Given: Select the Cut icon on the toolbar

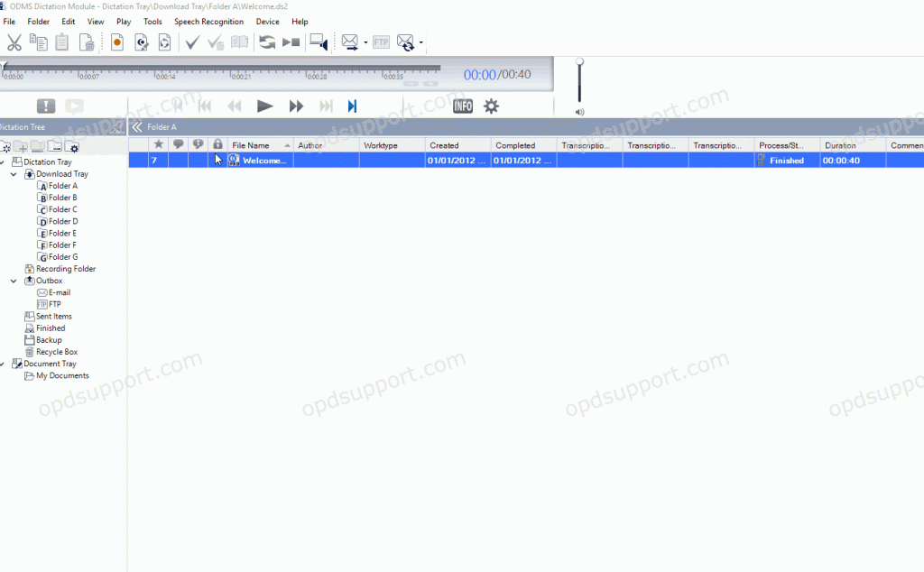Looking at the screenshot, I should pos(14,42).
